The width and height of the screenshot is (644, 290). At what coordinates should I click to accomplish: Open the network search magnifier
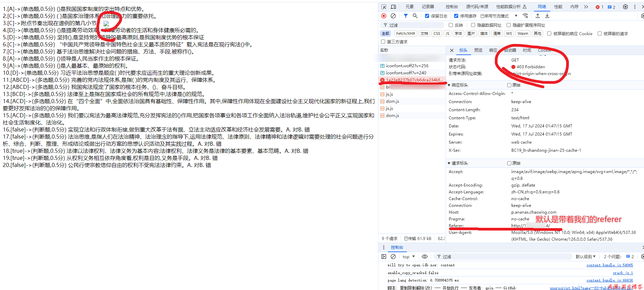(x=415, y=16)
